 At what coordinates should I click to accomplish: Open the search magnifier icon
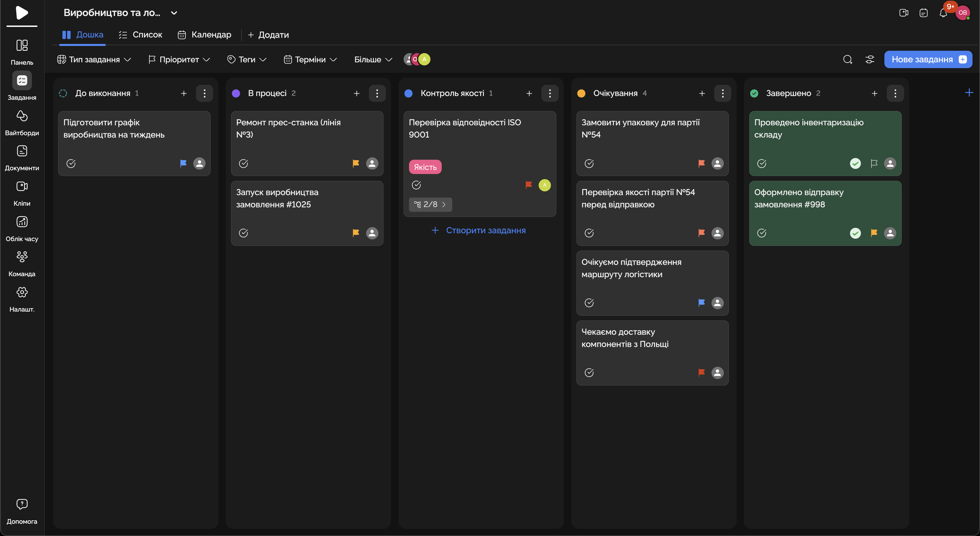[x=847, y=59]
